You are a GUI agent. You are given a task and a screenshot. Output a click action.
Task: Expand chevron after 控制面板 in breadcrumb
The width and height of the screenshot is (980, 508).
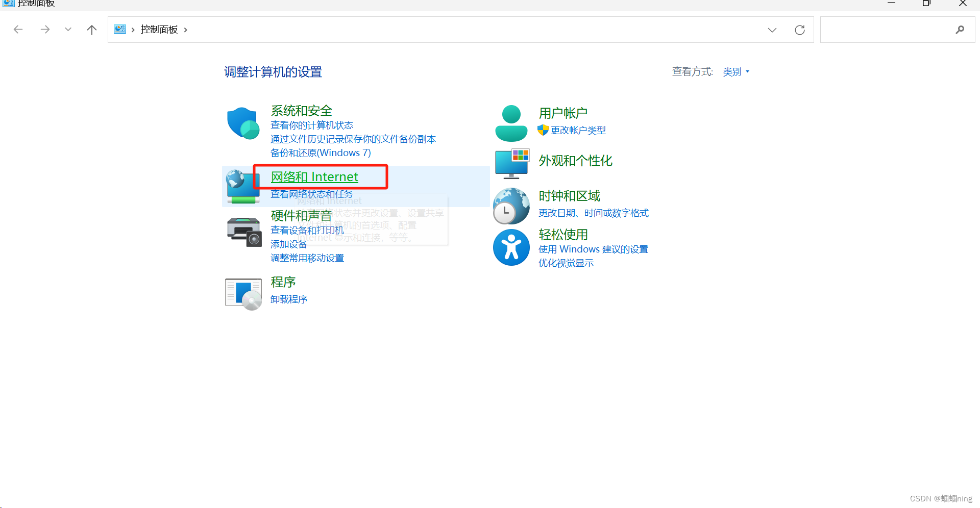point(185,30)
